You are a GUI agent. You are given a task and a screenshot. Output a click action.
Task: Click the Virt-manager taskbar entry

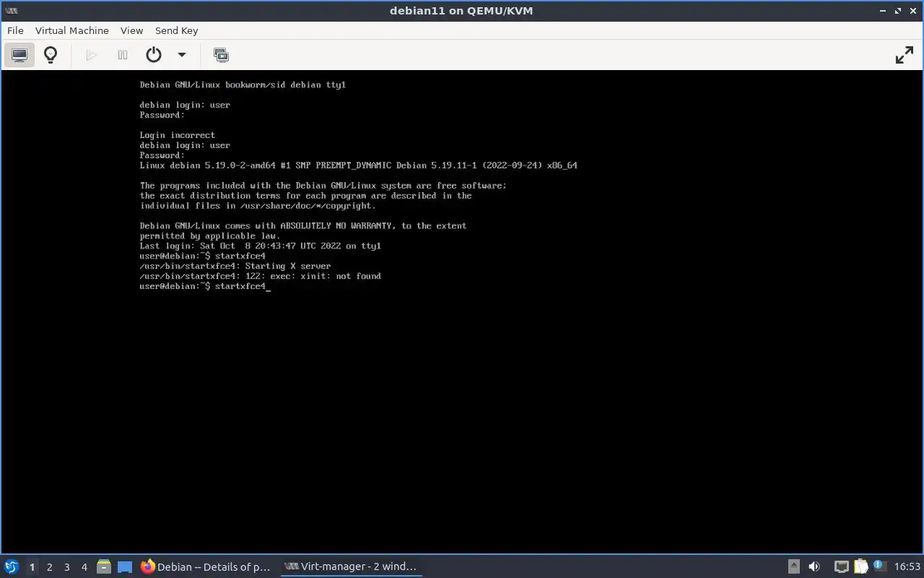pos(351,567)
